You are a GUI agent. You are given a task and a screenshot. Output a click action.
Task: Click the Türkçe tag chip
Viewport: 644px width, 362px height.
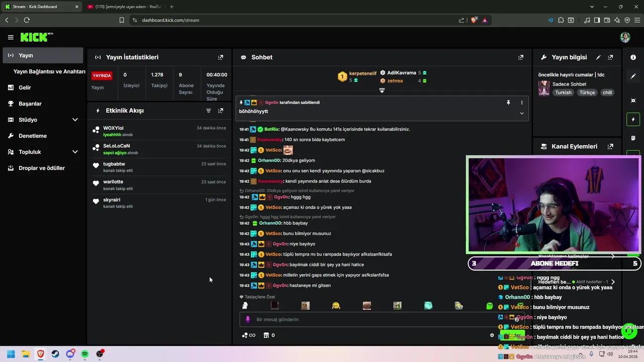pos(587,93)
